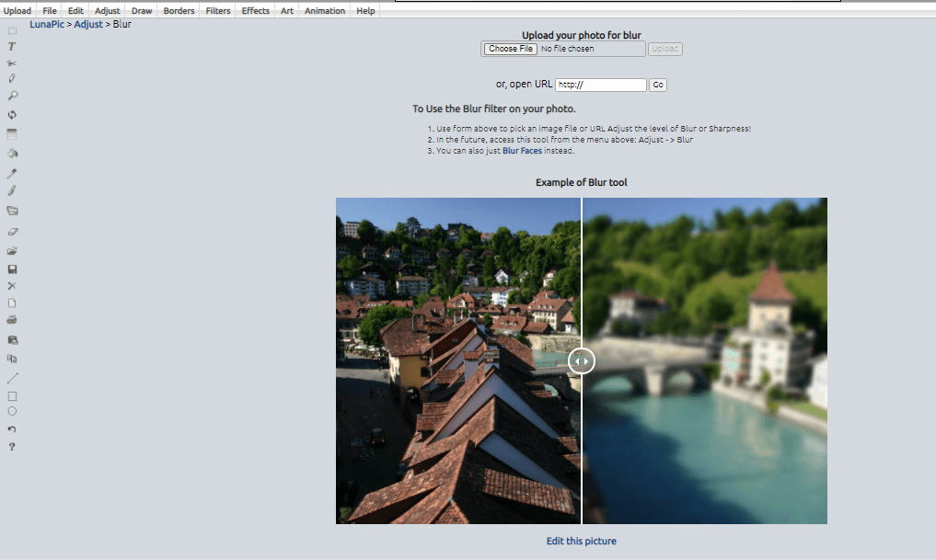Screen dimensions: 936x560
Task: Choose the pencil drawing tool
Action: click(12, 79)
